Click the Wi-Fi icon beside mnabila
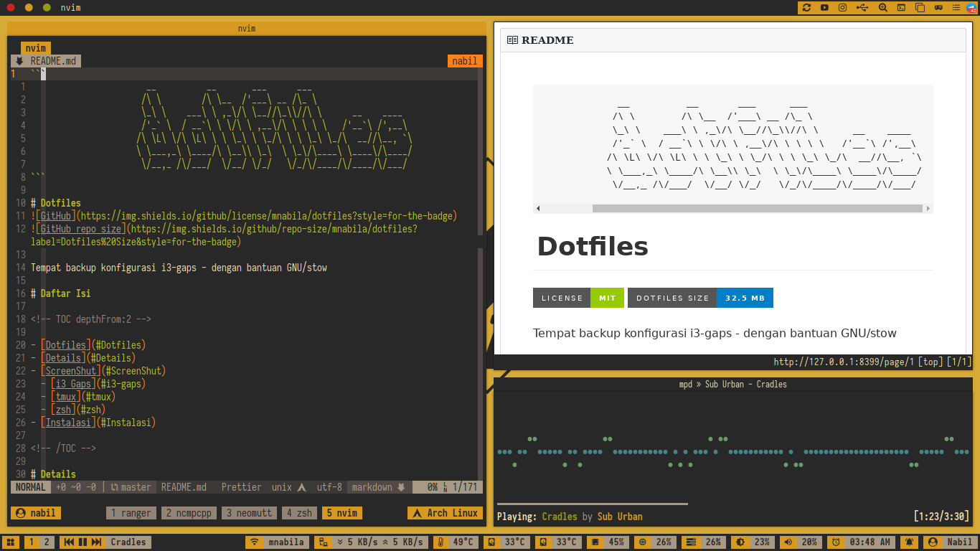The width and height of the screenshot is (980, 551). click(x=254, y=542)
